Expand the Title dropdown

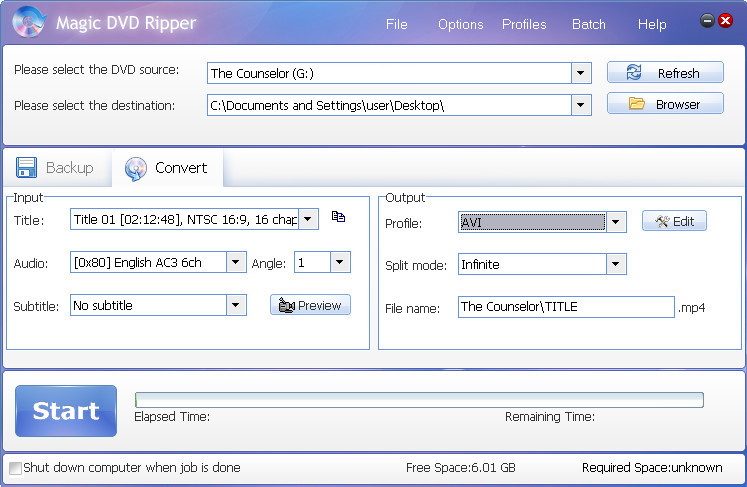pyautogui.click(x=308, y=219)
